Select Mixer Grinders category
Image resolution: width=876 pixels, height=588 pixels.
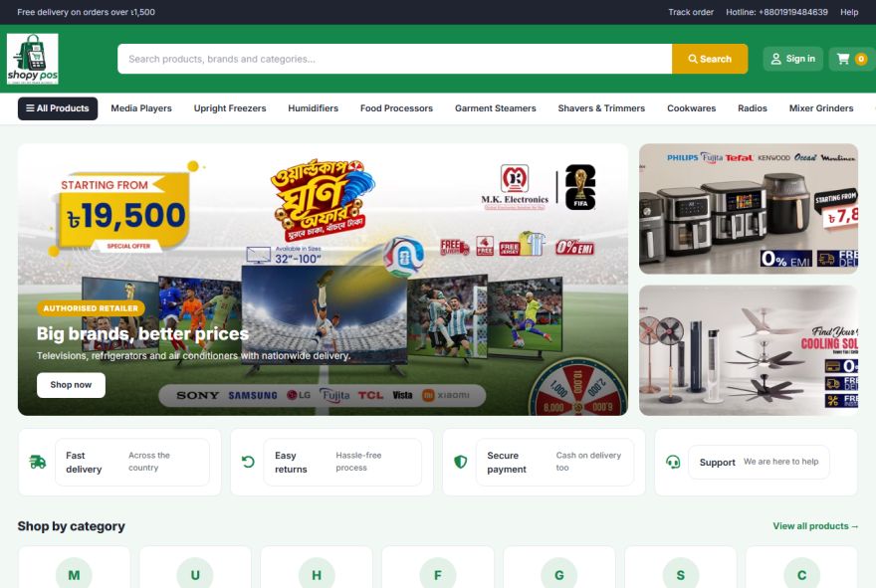click(x=820, y=108)
